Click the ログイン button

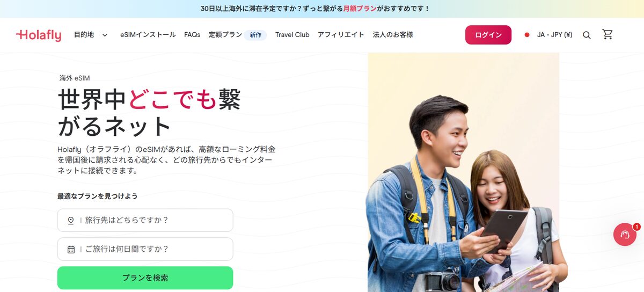point(488,35)
